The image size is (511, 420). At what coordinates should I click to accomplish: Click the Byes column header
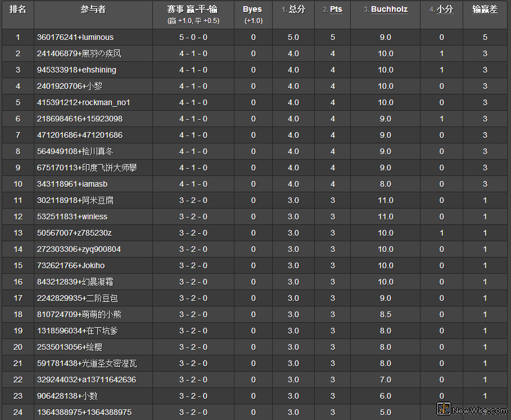tap(252, 10)
